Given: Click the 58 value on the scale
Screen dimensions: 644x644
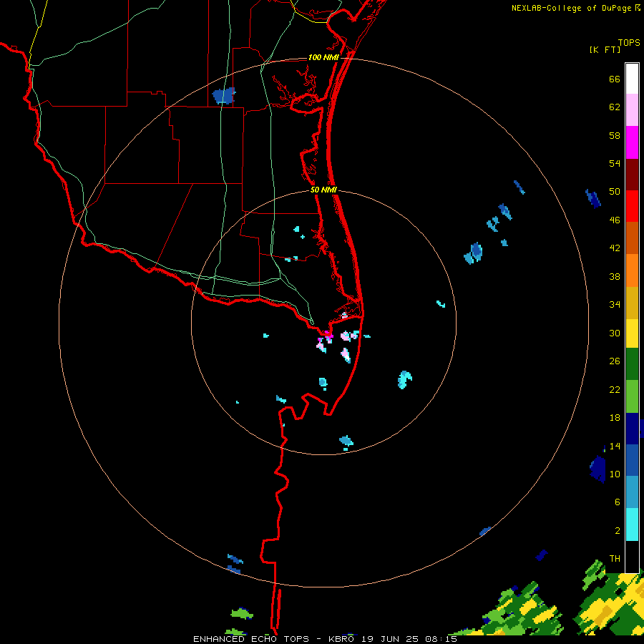Looking at the screenshot, I should coord(615,135).
